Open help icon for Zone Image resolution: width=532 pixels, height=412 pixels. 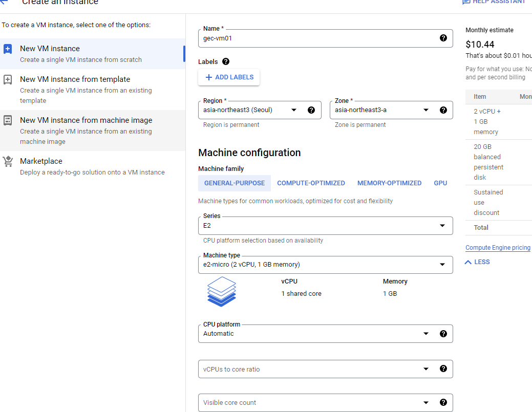click(443, 110)
